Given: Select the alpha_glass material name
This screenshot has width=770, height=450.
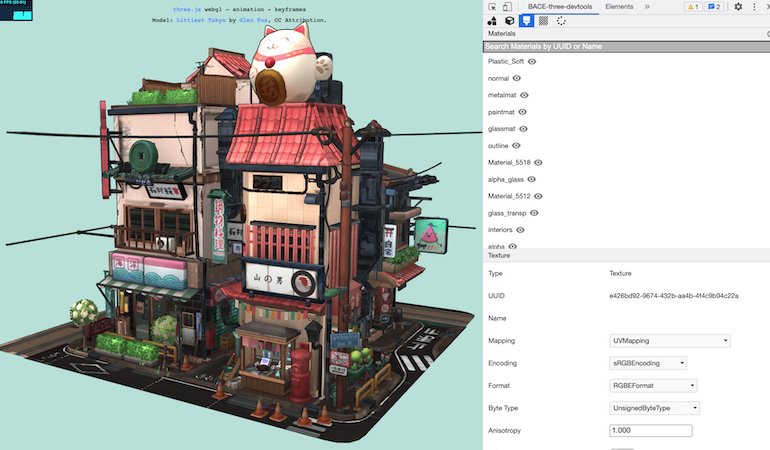Looking at the screenshot, I should 506,179.
